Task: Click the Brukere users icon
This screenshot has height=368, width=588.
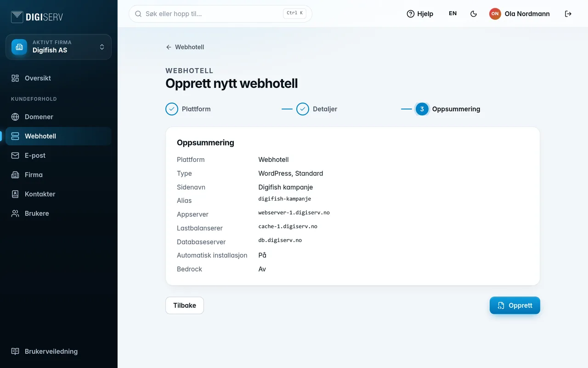Action: (15, 213)
